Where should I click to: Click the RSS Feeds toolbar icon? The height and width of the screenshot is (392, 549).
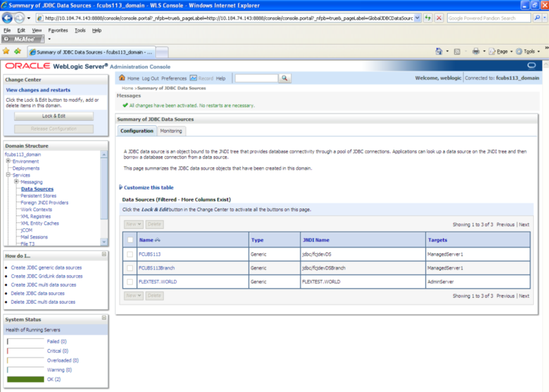coord(457,51)
